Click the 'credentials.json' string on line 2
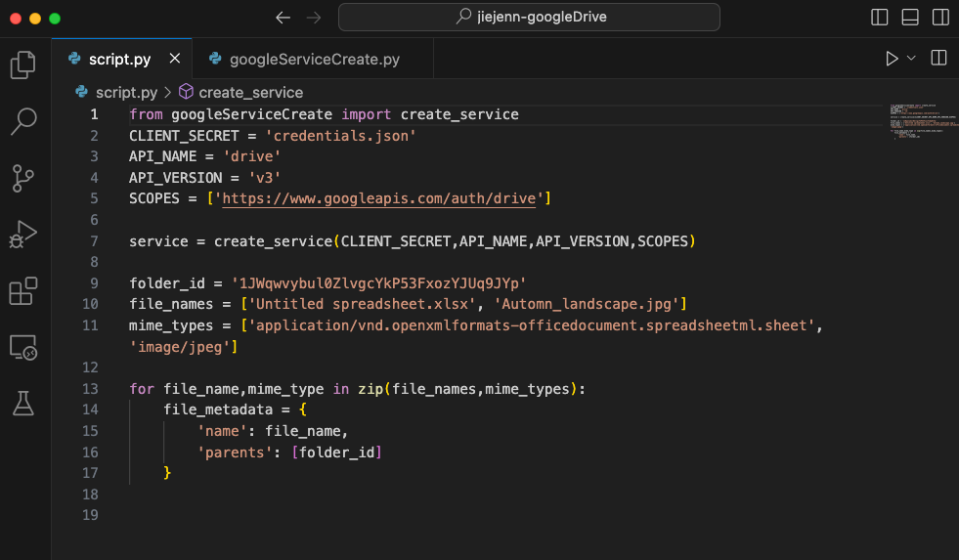The width and height of the screenshot is (959, 560). pos(340,136)
